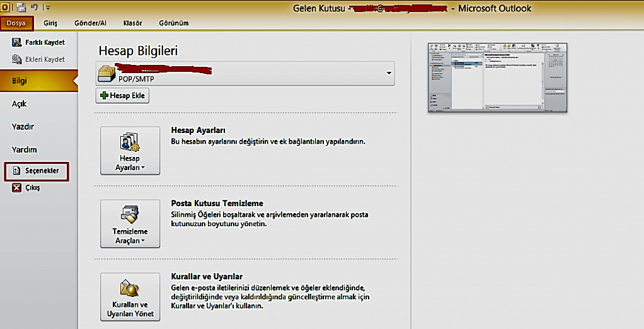Screen dimensions: 644x329
Task: Switch to the Giriş tab
Action: (x=50, y=23)
